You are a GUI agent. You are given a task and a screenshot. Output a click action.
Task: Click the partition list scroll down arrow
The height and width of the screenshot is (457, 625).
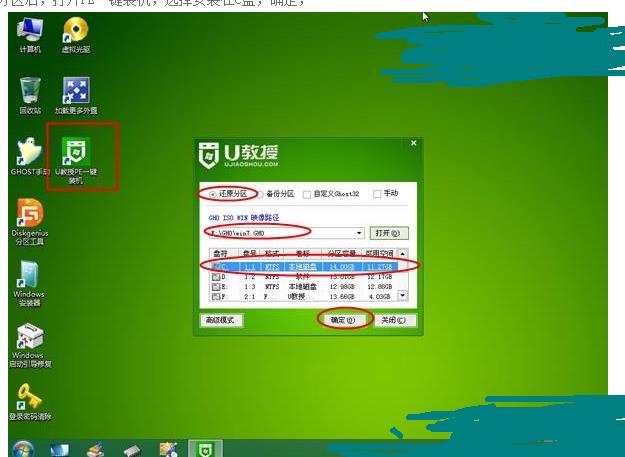[403, 296]
